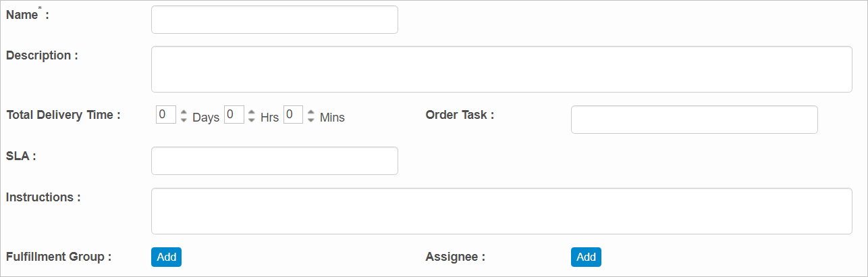The width and height of the screenshot is (868, 277).
Task: Select the Mins number box
Action: click(293, 115)
